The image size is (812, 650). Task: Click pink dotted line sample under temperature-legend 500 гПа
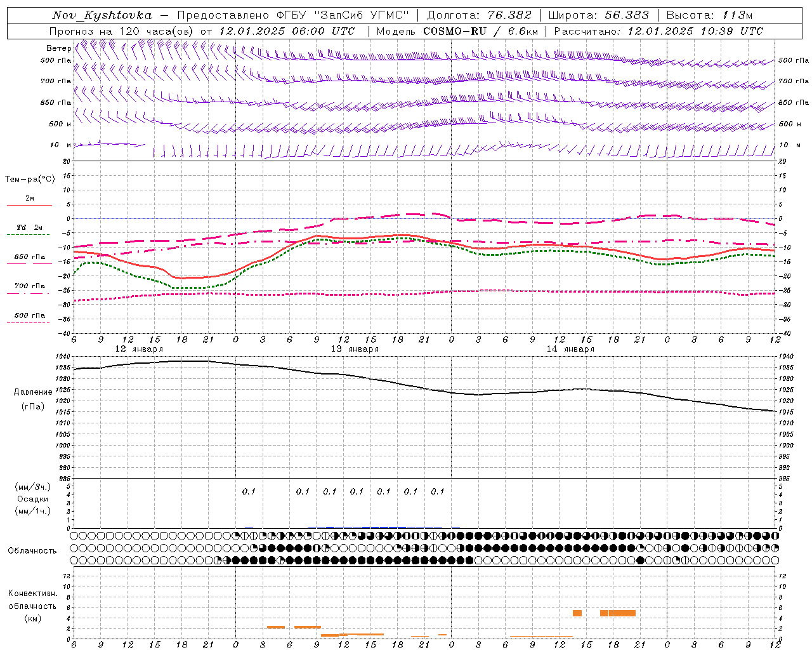tap(29, 323)
